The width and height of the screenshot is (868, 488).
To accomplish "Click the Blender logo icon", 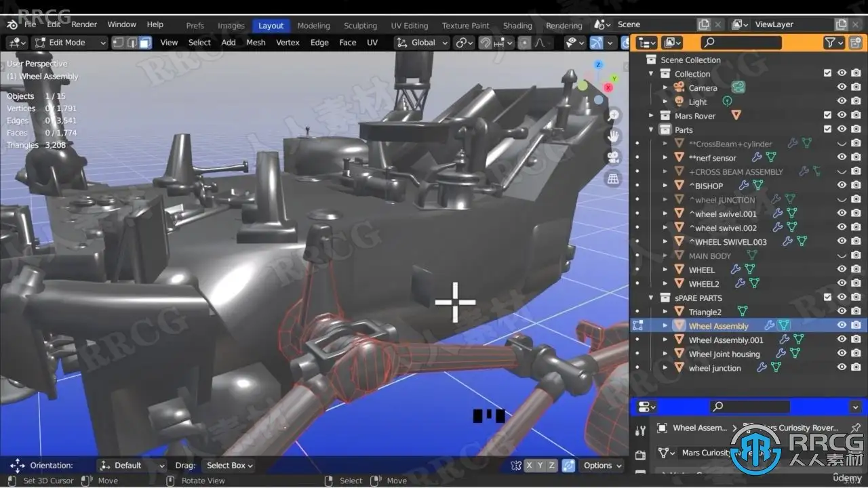I will coord(12,24).
